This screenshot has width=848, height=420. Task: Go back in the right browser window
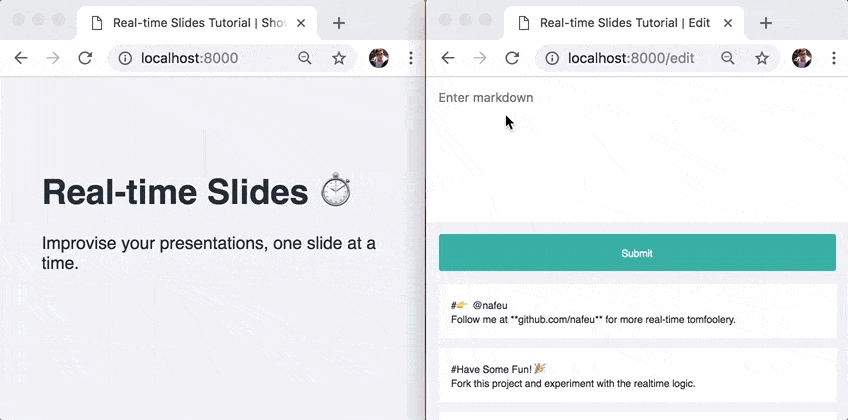click(x=448, y=58)
